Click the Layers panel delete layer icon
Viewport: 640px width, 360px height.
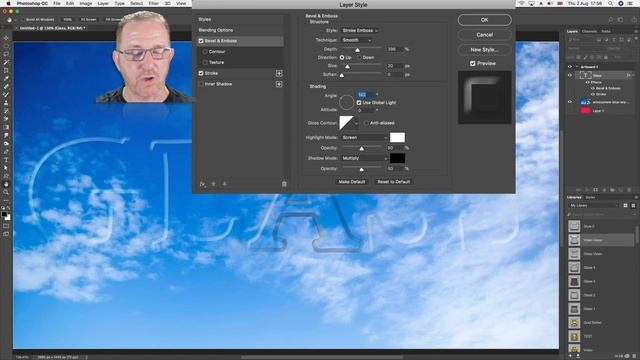coord(629,190)
